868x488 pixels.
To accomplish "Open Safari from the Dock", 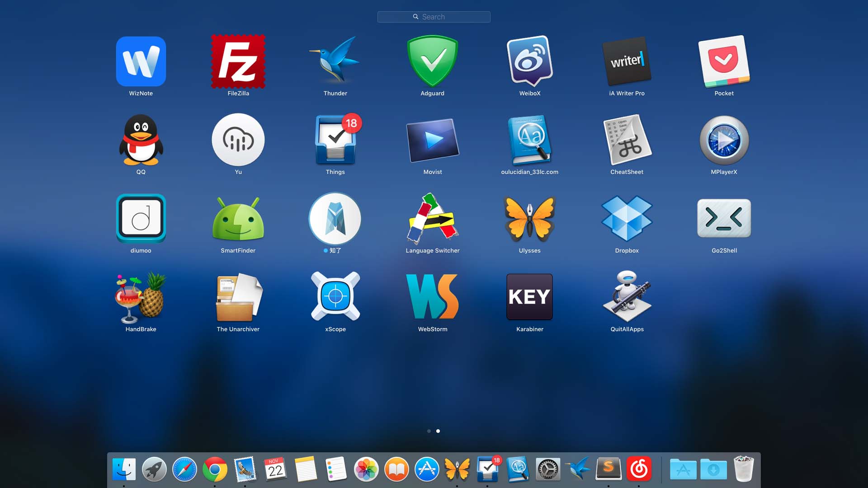I will pos(184,469).
